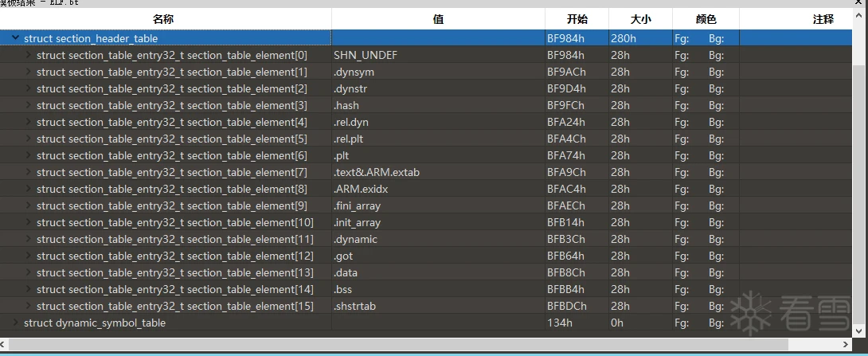Viewport: 868px width, 356px height.
Task: Click the .rel.dyn value cell
Action: (x=439, y=123)
